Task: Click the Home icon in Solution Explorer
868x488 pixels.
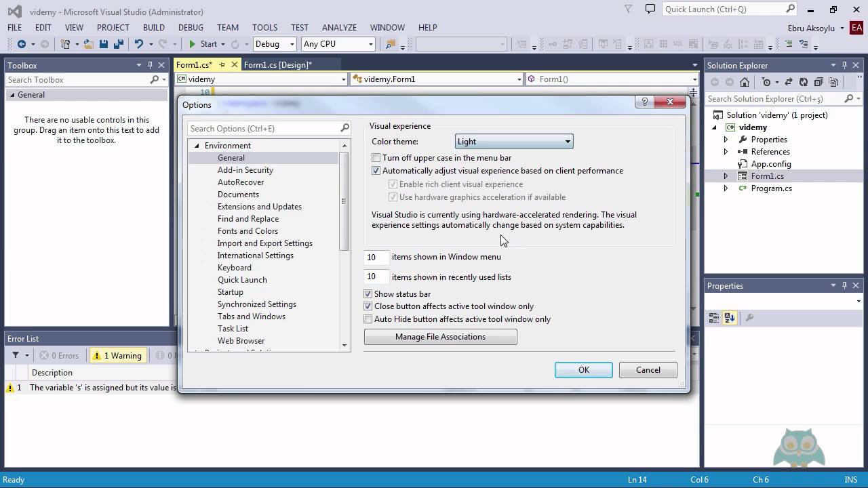Action: tap(745, 82)
